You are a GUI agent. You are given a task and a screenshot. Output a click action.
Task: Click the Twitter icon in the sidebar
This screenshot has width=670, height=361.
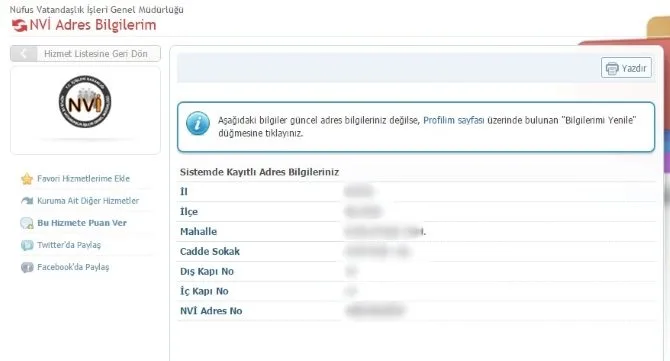click(x=27, y=245)
